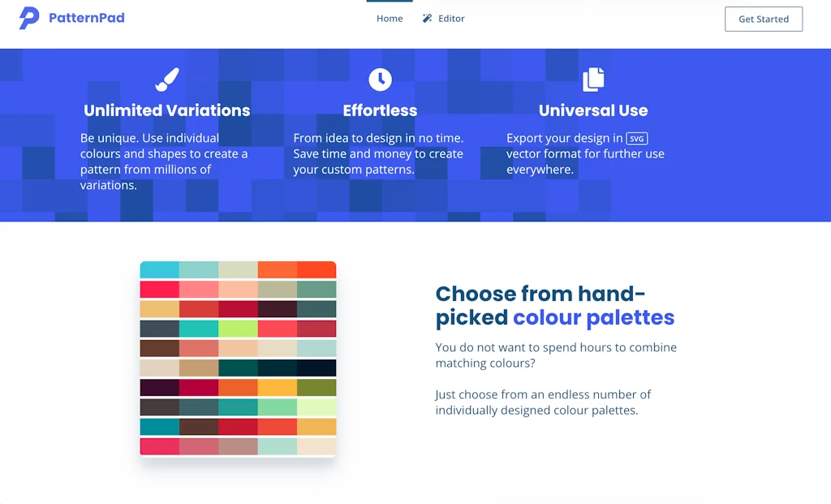Select the dark teal swatch in sixth row

238,368
